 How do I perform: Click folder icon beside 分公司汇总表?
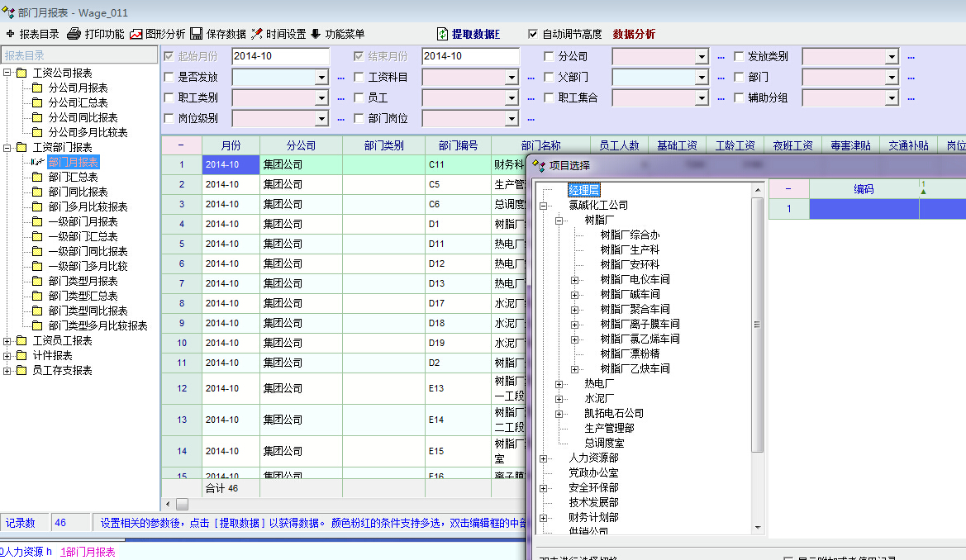[37, 102]
